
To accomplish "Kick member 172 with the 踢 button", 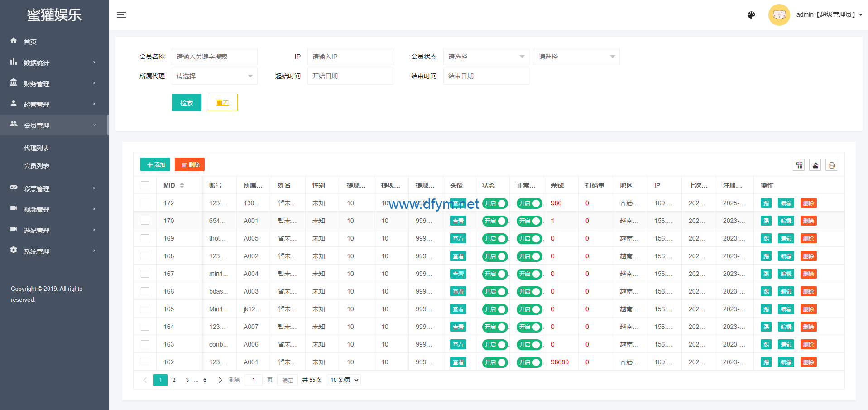I will pyautogui.click(x=766, y=203).
